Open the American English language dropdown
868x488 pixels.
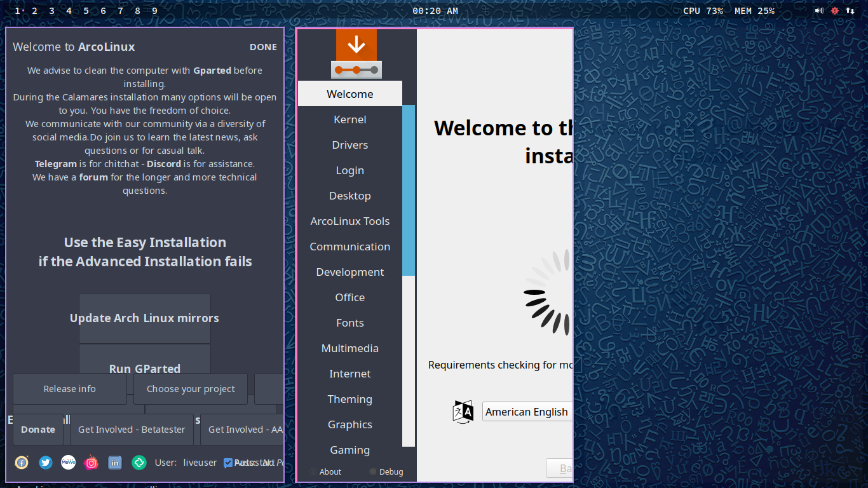pyautogui.click(x=527, y=412)
